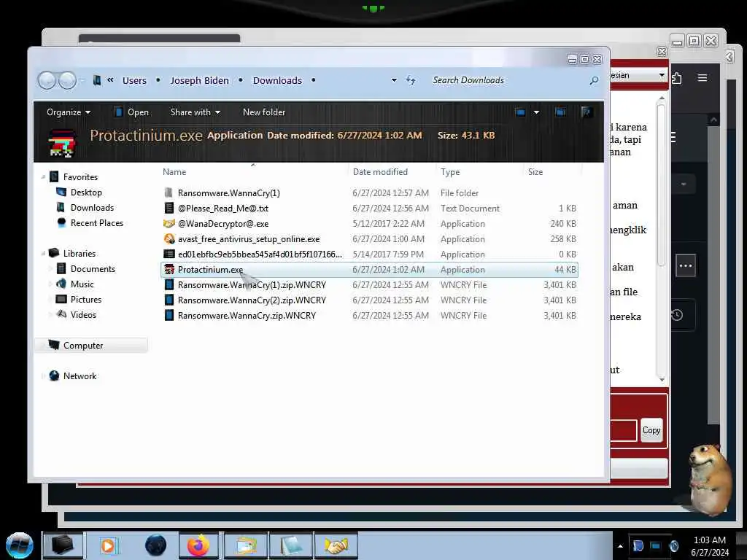Click the three-dots button in background window
747x560 pixels.
pyautogui.click(x=686, y=265)
